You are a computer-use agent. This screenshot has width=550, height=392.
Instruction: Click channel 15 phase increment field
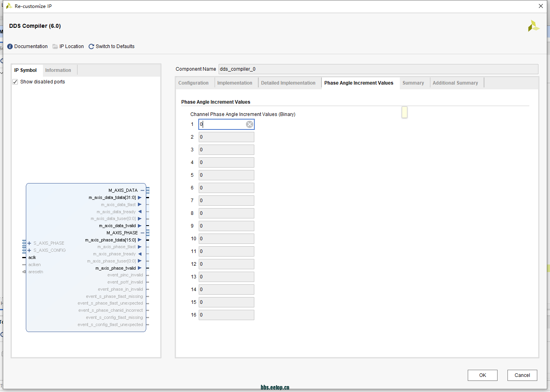227,302
